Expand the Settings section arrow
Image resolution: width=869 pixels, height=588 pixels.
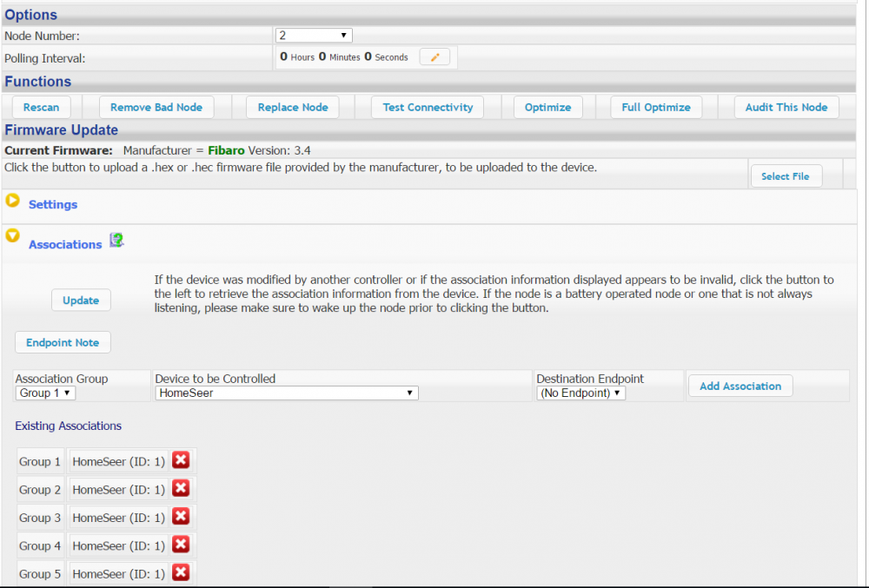13,201
